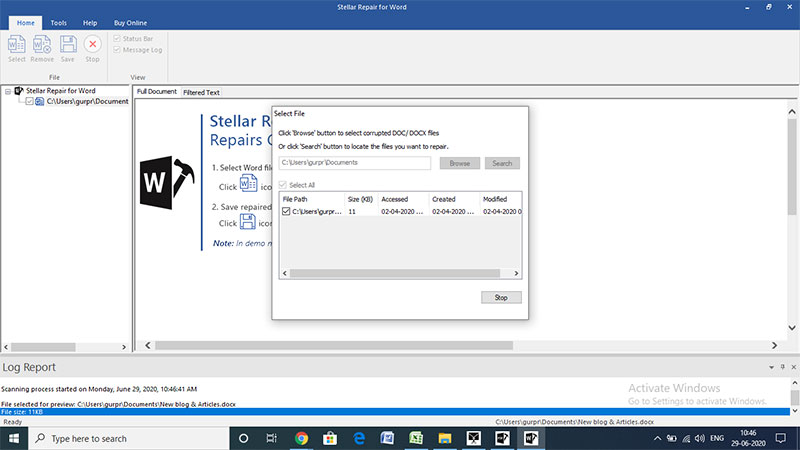Image resolution: width=800 pixels, height=450 pixels.
Task: Click in the Type here to search box
Action: (129, 438)
